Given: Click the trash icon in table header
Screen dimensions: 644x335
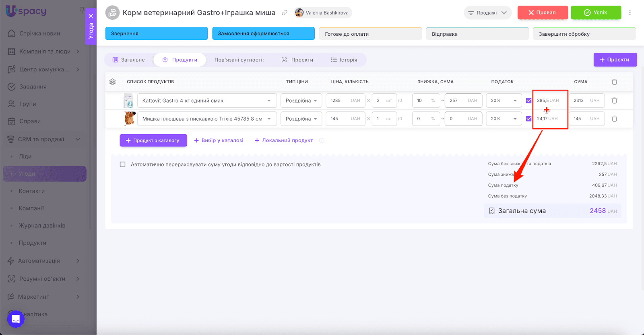Looking at the screenshot, I should [614, 82].
